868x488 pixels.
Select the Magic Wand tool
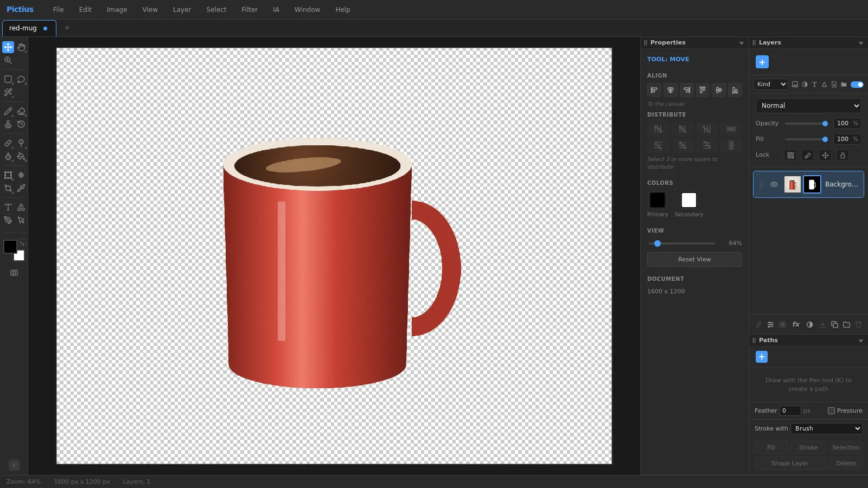(x=8, y=93)
